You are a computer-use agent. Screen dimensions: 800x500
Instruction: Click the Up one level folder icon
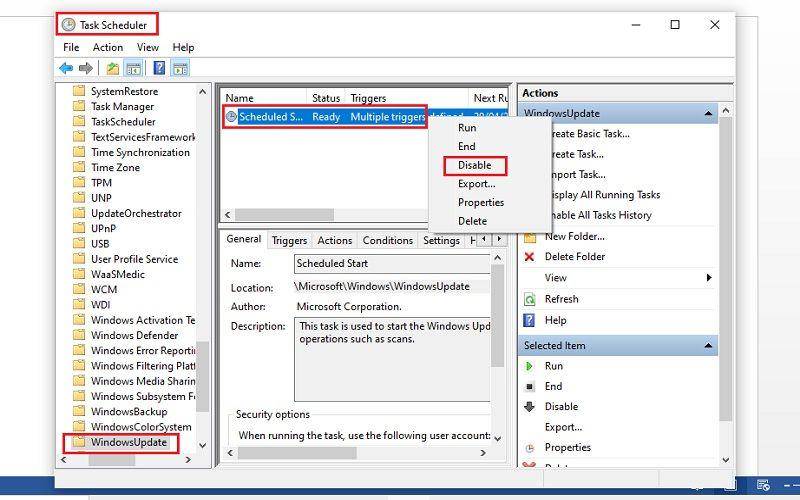tap(112, 68)
